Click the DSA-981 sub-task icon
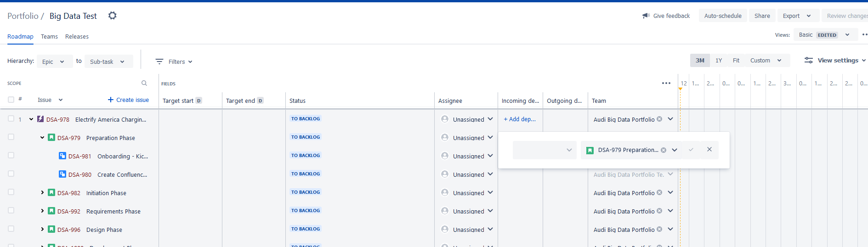 coord(62,156)
